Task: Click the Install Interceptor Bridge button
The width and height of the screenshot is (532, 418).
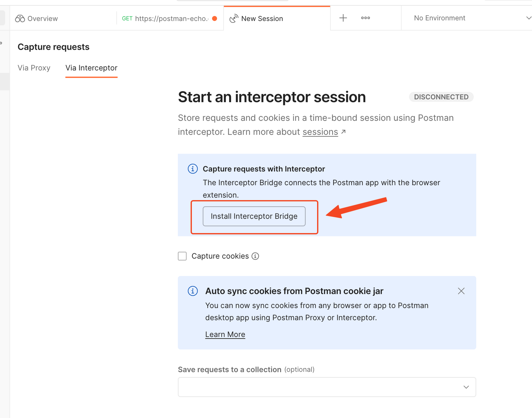Action: [x=254, y=216]
